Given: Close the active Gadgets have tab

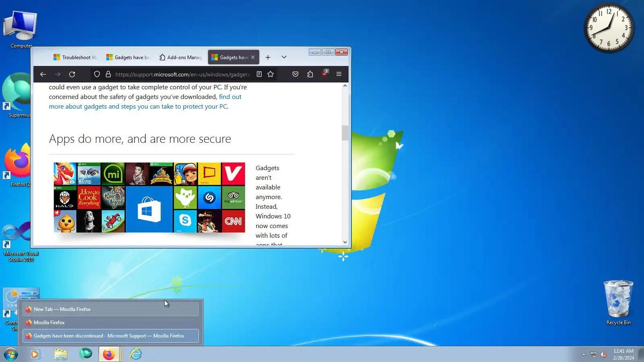Looking at the screenshot, I should click(253, 57).
